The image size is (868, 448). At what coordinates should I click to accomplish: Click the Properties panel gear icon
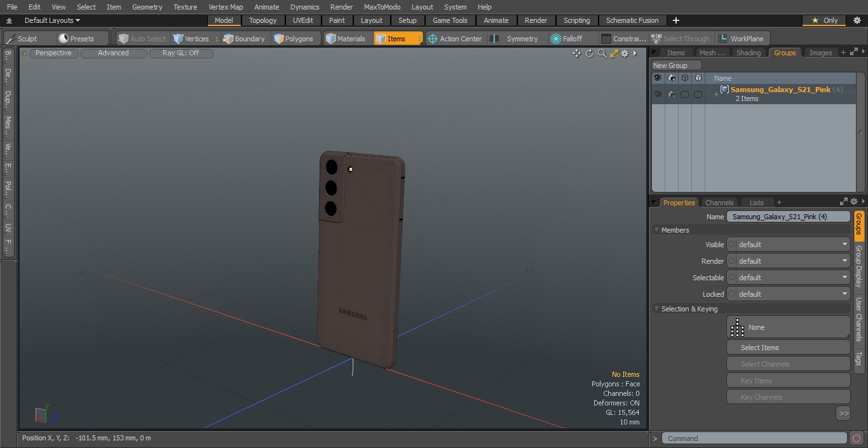(853, 202)
